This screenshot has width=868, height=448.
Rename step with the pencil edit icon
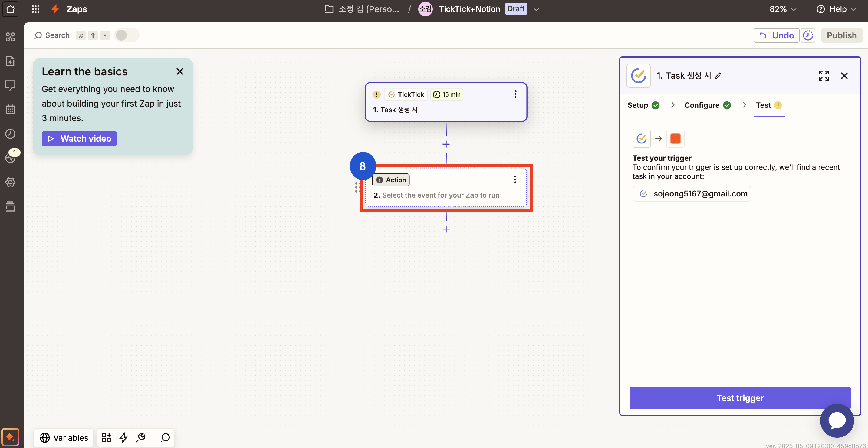(718, 75)
